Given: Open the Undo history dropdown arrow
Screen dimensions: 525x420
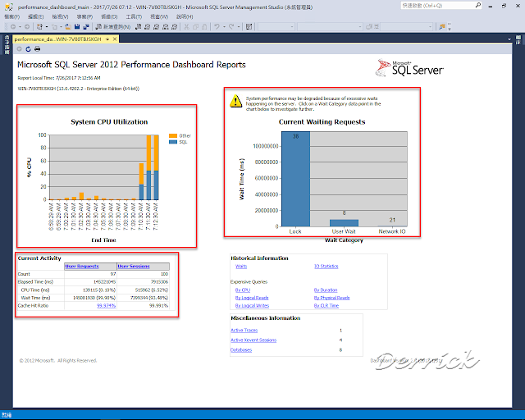Looking at the screenshot, I should tap(224, 27).
